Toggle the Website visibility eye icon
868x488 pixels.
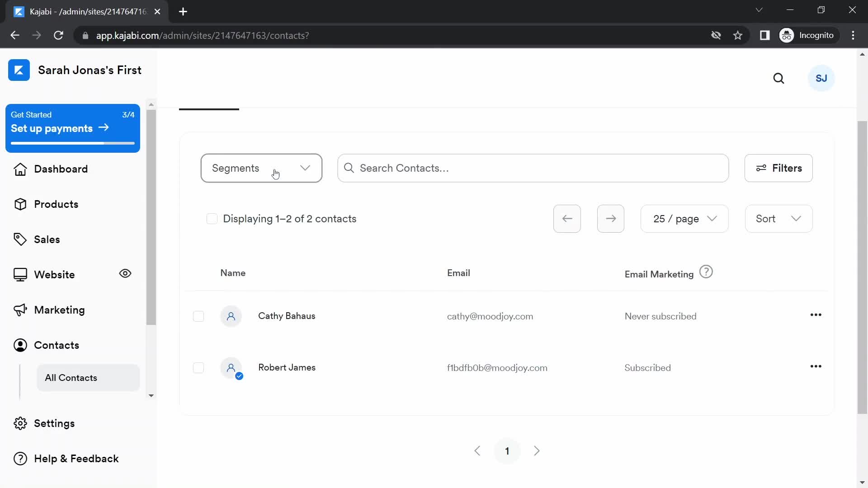point(125,273)
